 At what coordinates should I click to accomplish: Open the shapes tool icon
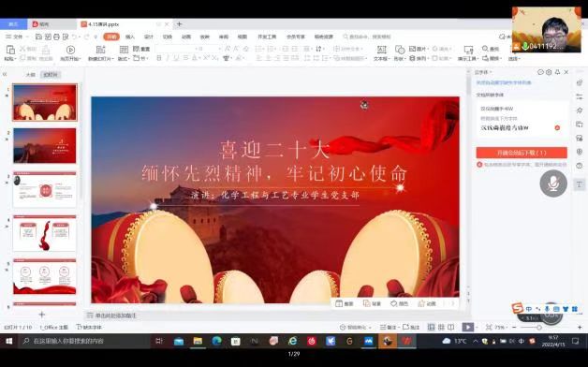point(400,50)
